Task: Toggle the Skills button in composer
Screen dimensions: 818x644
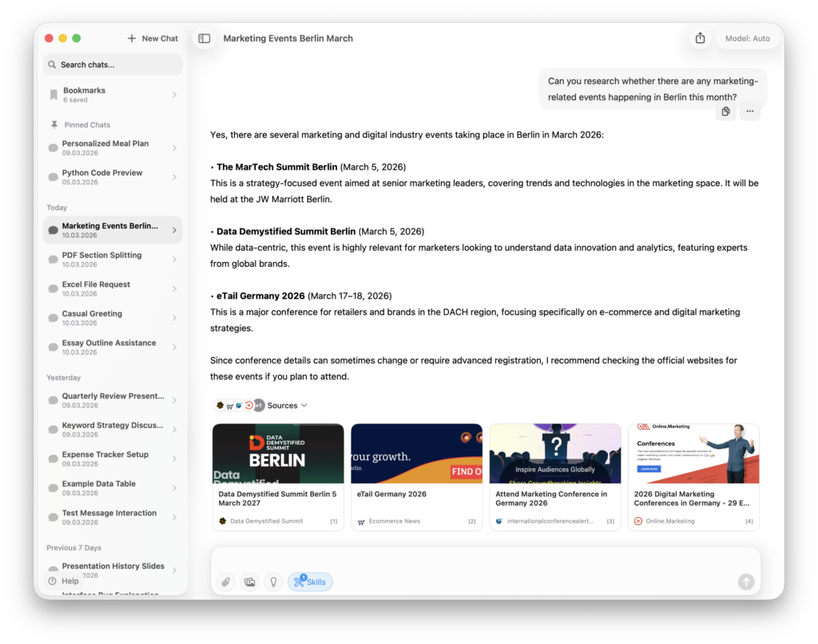Action: (x=310, y=582)
